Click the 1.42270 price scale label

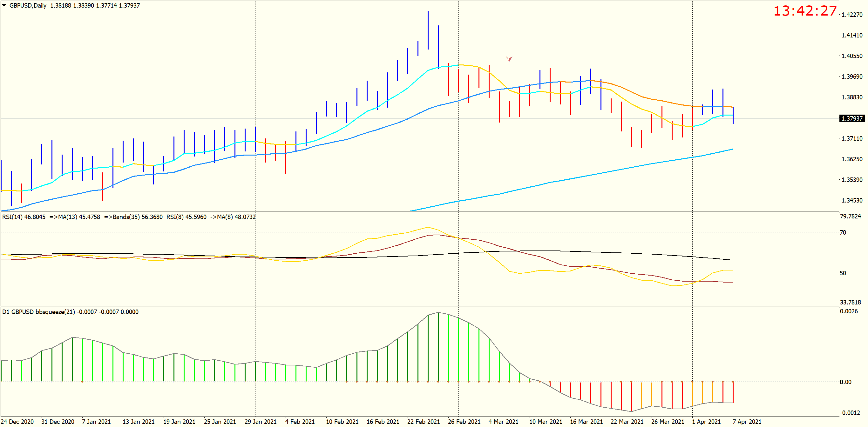click(x=851, y=15)
